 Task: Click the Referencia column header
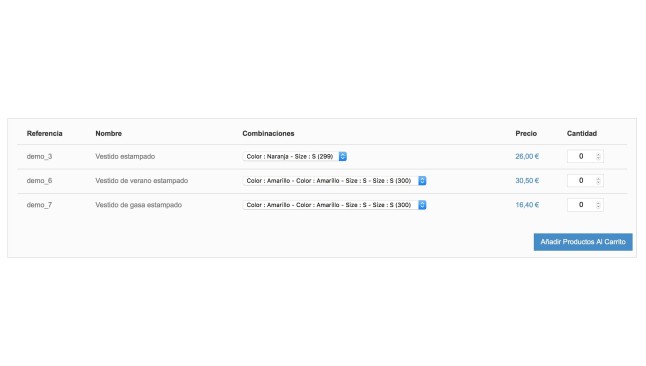44,134
